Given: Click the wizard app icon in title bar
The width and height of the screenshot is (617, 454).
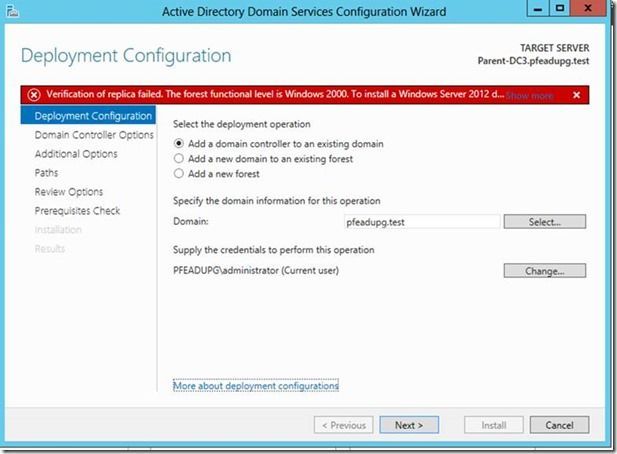Looking at the screenshot, I should tap(13, 11).
